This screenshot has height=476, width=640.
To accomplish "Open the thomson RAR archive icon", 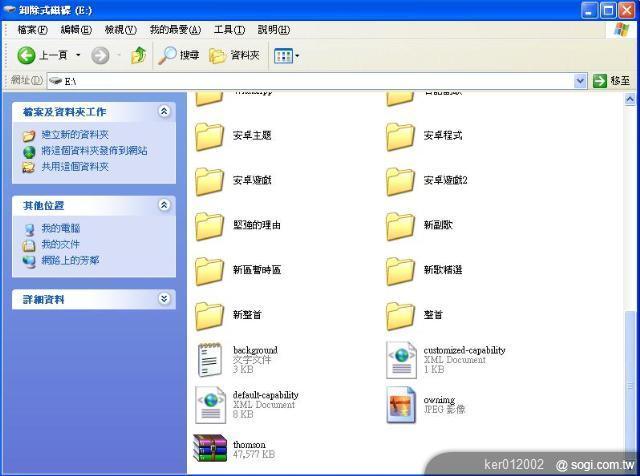I will coord(209,449).
